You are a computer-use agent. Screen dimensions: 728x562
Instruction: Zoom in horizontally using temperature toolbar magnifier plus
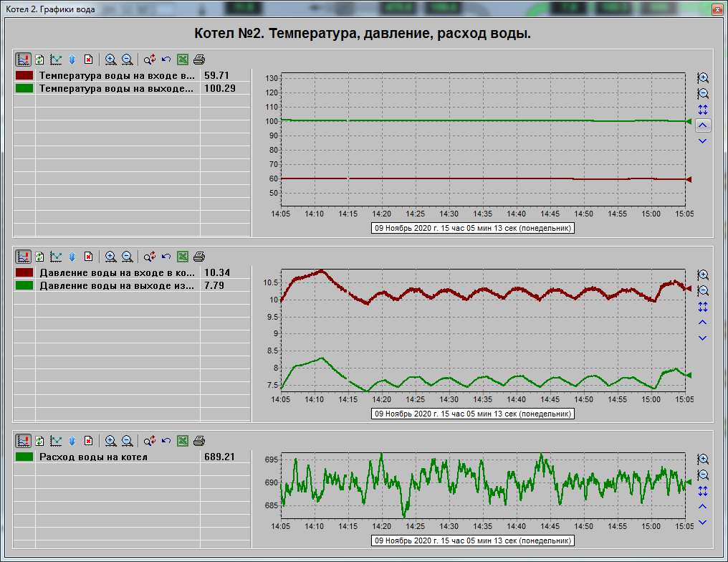click(110, 59)
